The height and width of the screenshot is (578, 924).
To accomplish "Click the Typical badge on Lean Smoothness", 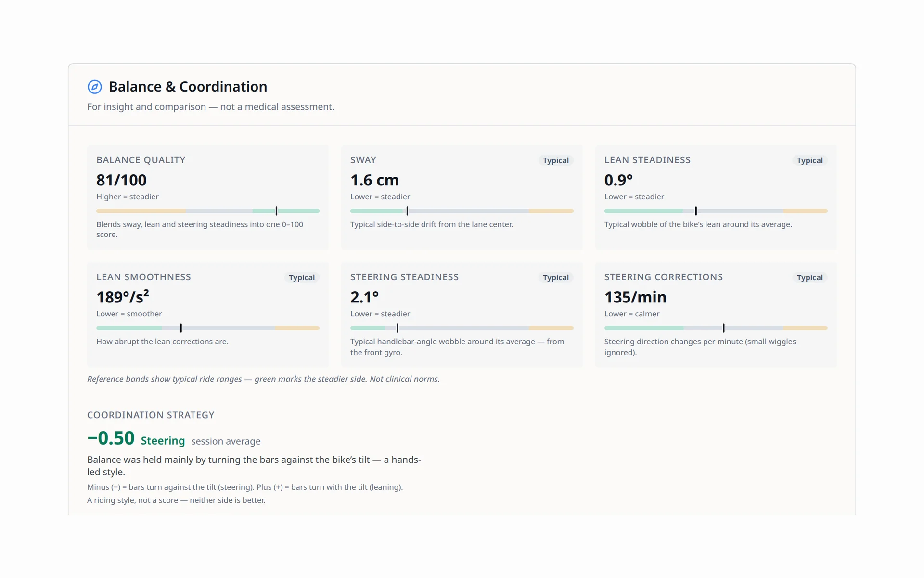I will click(301, 277).
